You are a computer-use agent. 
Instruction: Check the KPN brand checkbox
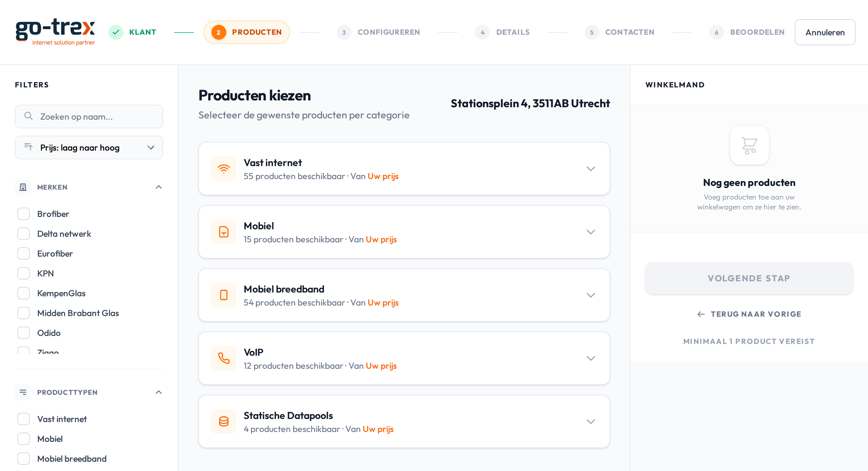[x=24, y=273]
